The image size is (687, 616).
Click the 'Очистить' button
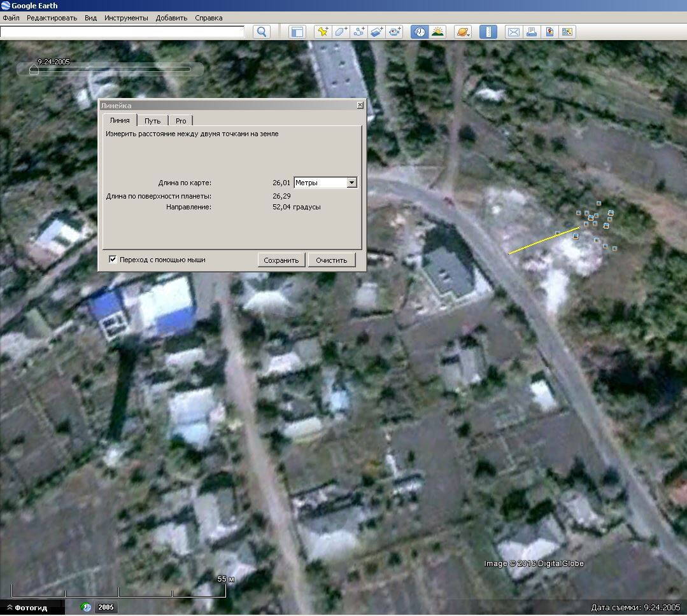coord(332,260)
